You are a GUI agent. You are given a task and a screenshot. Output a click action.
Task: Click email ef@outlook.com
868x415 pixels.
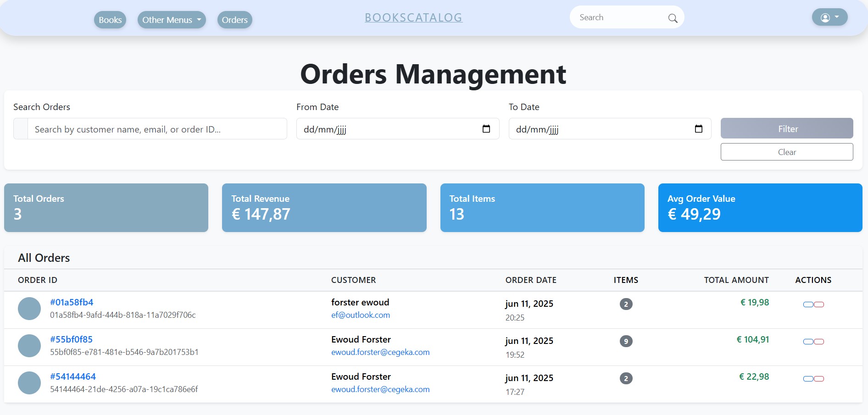click(x=361, y=315)
